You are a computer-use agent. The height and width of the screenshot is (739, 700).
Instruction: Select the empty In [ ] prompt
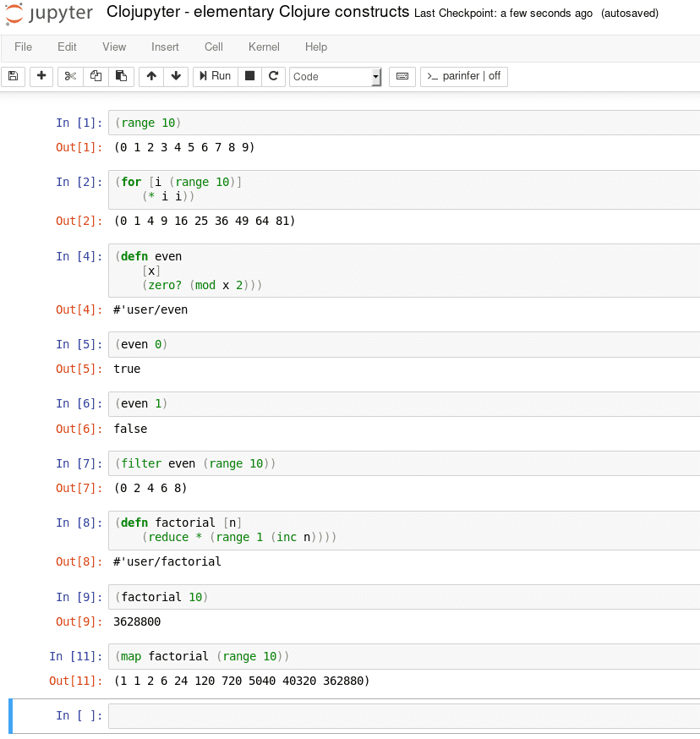coord(79,716)
